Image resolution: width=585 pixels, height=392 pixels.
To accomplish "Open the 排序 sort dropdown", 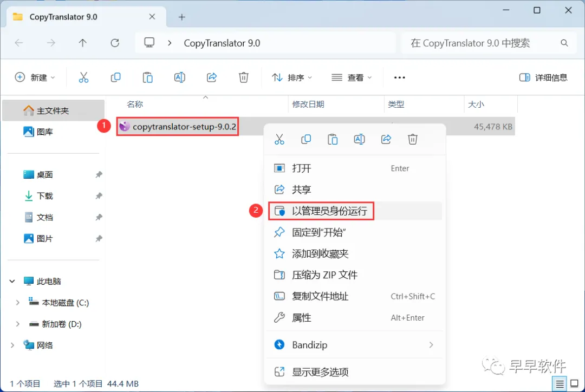I will (292, 77).
